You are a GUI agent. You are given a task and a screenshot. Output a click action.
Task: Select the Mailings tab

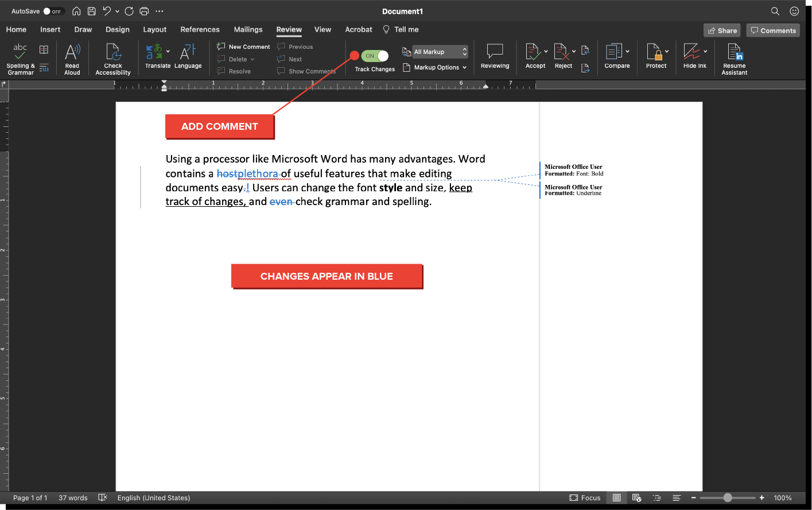point(248,29)
